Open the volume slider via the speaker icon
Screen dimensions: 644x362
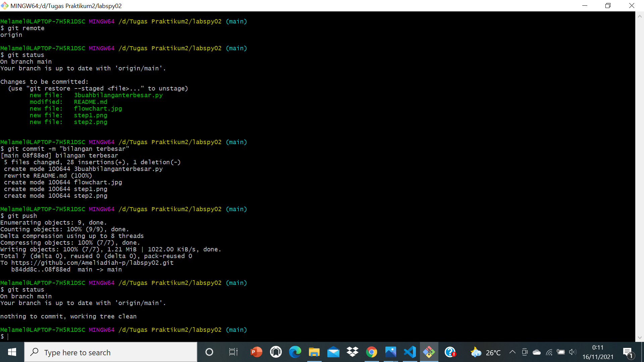pyautogui.click(x=573, y=352)
